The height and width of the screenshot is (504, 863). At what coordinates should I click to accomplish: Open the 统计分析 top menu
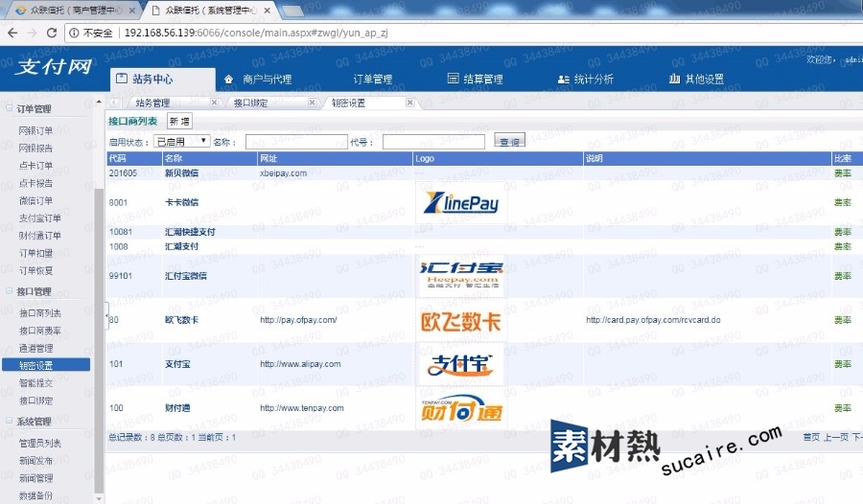(594, 80)
